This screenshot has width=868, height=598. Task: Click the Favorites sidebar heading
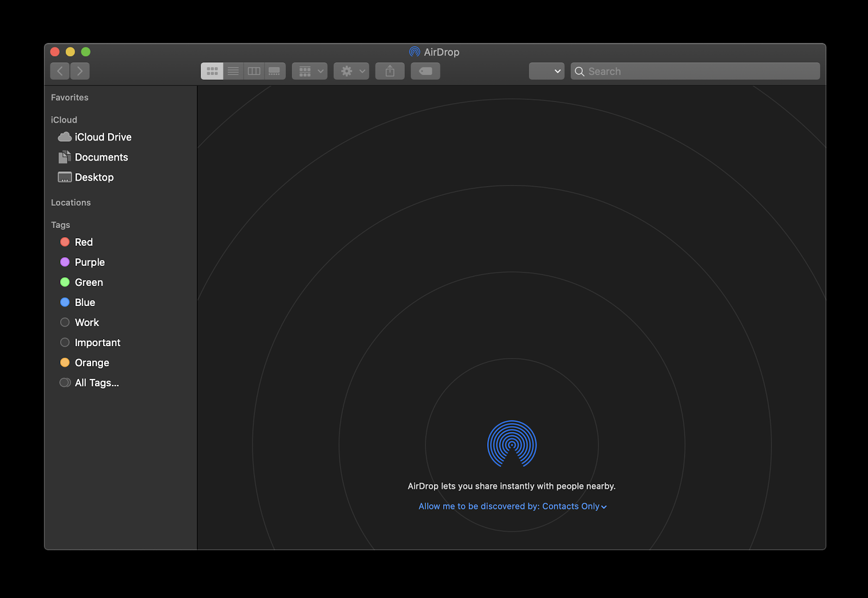(69, 98)
